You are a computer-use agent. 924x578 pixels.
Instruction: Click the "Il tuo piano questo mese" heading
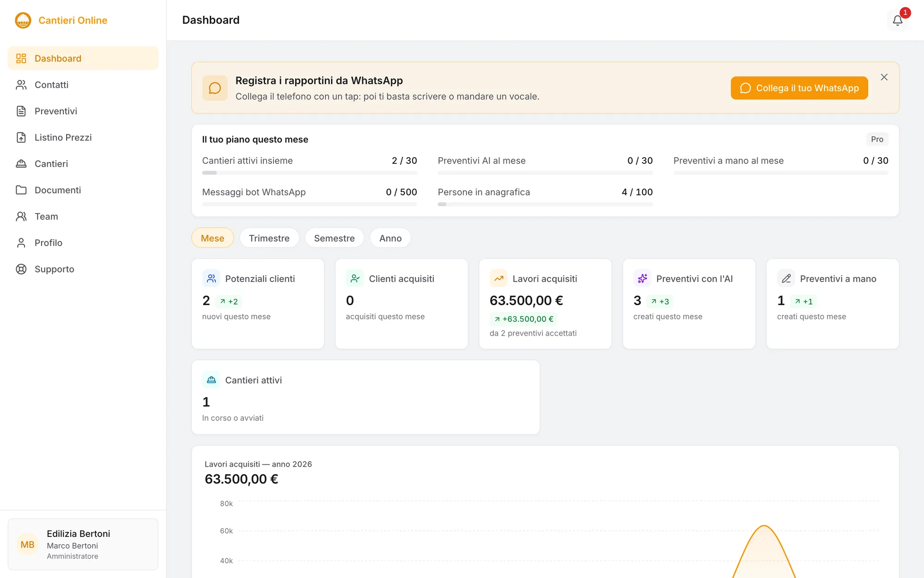[255, 139]
